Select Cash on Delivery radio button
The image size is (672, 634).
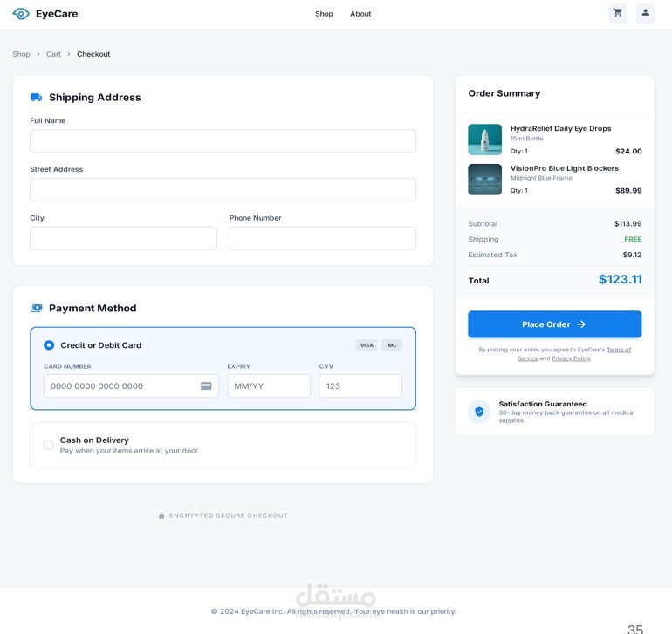tap(48, 445)
